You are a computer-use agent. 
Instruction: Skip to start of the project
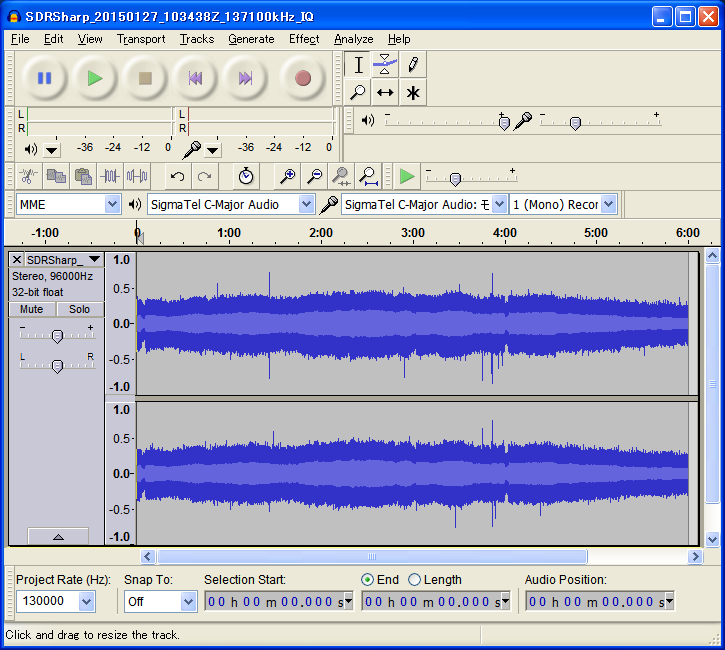click(195, 78)
